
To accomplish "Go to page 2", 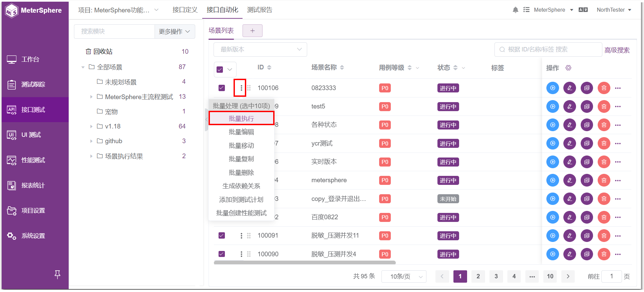I will click(478, 276).
